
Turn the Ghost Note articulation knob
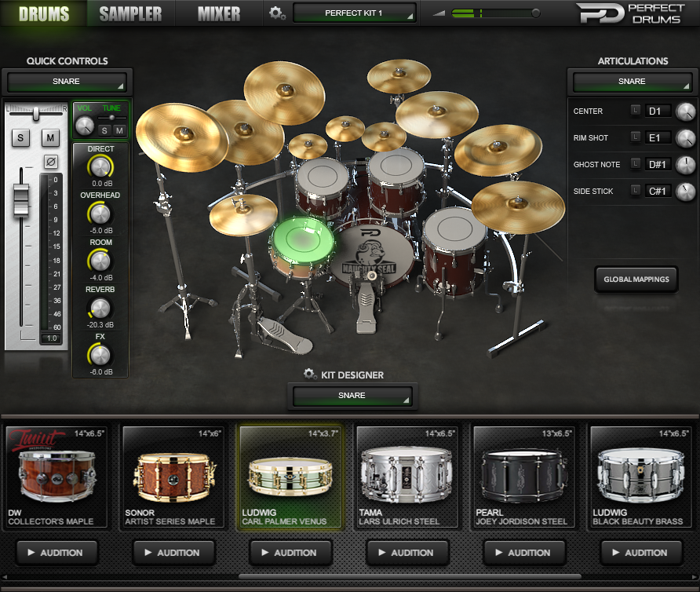click(685, 165)
